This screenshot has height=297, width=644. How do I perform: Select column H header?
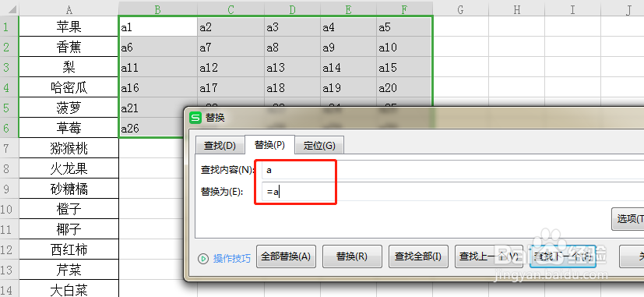pyautogui.click(x=516, y=10)
